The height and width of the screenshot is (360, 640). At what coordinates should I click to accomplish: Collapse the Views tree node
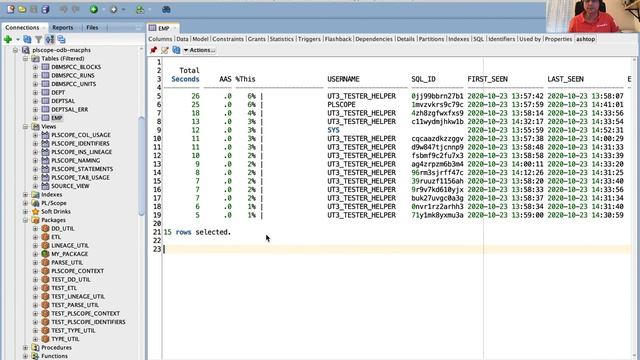(x=25, y=127)
